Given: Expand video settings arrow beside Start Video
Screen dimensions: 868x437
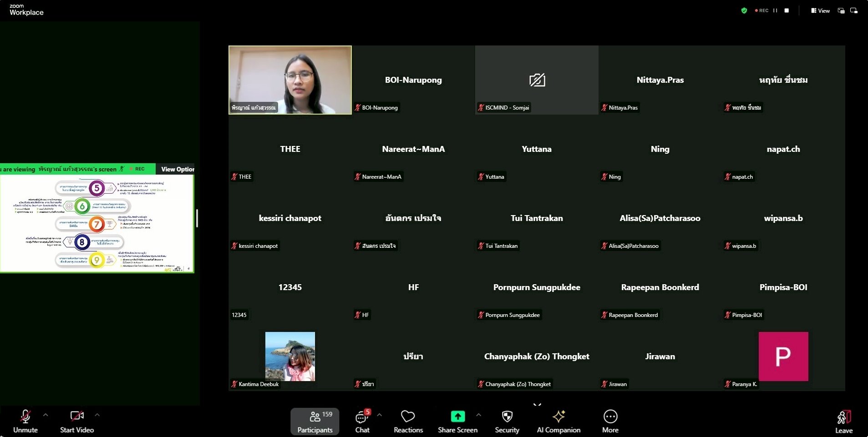Looking at the screenshot, I should click(97, 415).
